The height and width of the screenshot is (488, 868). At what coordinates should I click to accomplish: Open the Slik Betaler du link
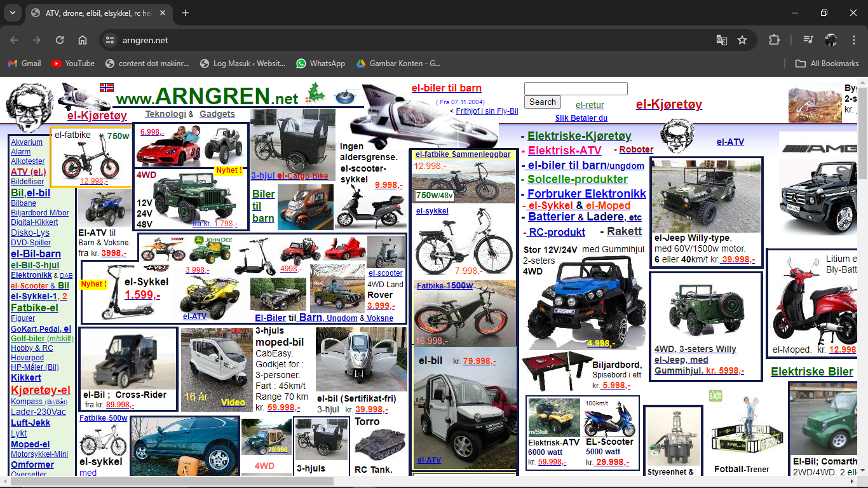(581, 118)
